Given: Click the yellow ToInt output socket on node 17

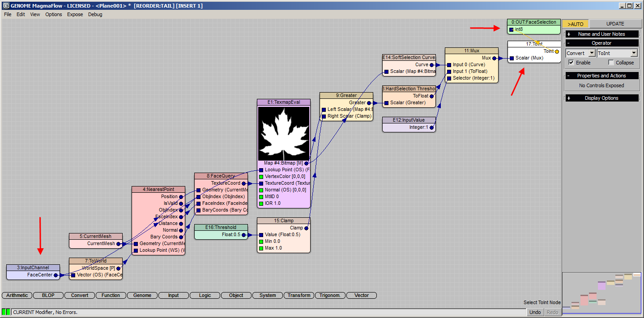Looking at the screenshot, I should tap(557, 51).
